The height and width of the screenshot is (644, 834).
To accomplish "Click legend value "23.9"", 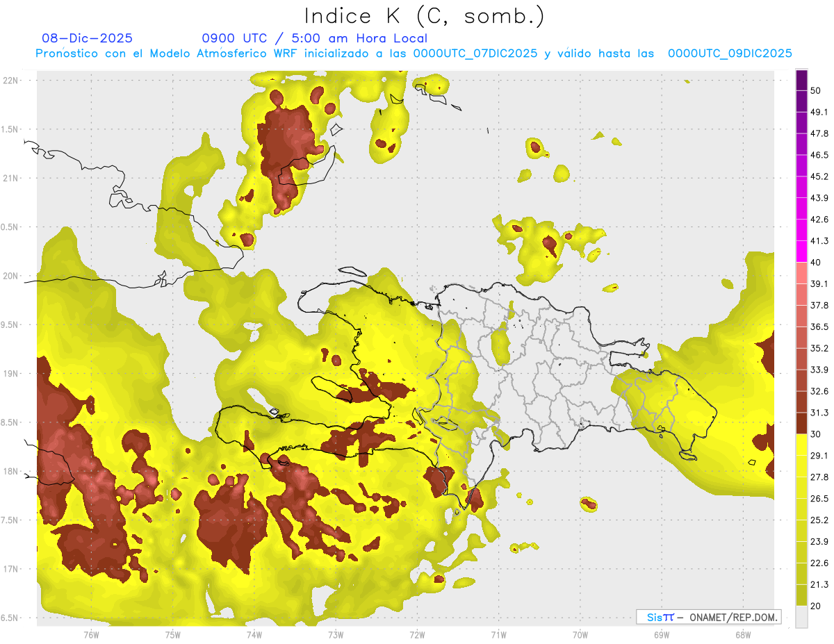I will pos(819,542).
